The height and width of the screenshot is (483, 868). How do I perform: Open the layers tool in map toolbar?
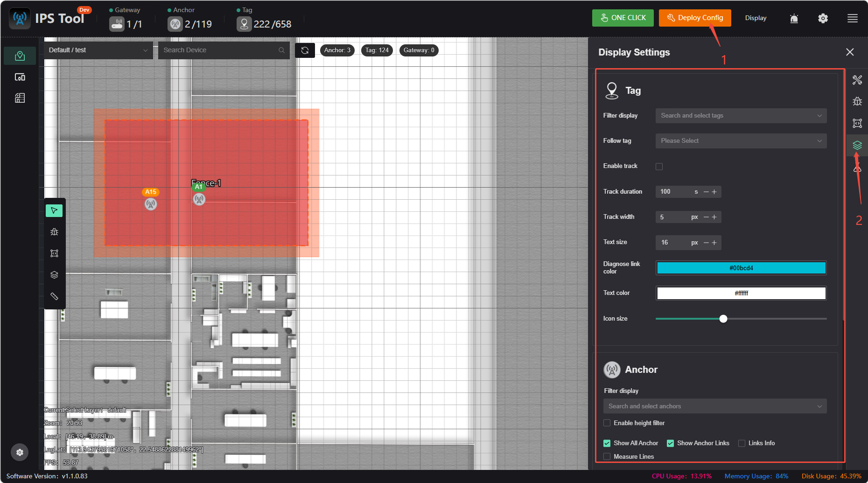click(54, 275)
